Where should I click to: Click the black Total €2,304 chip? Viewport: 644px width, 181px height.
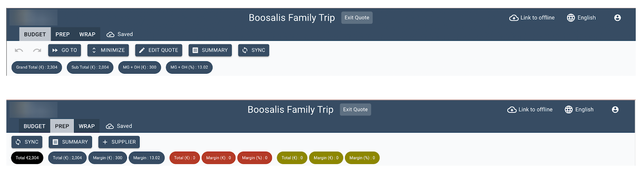[27, 158]
